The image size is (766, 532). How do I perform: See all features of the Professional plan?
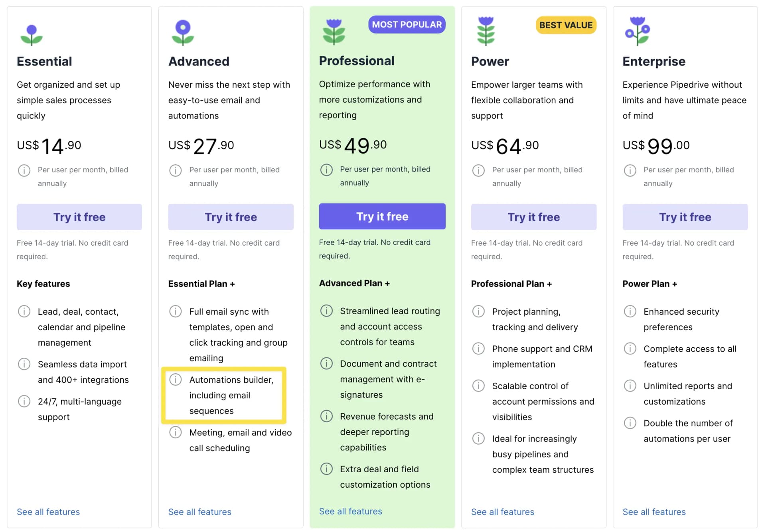[x=351, y=511]
